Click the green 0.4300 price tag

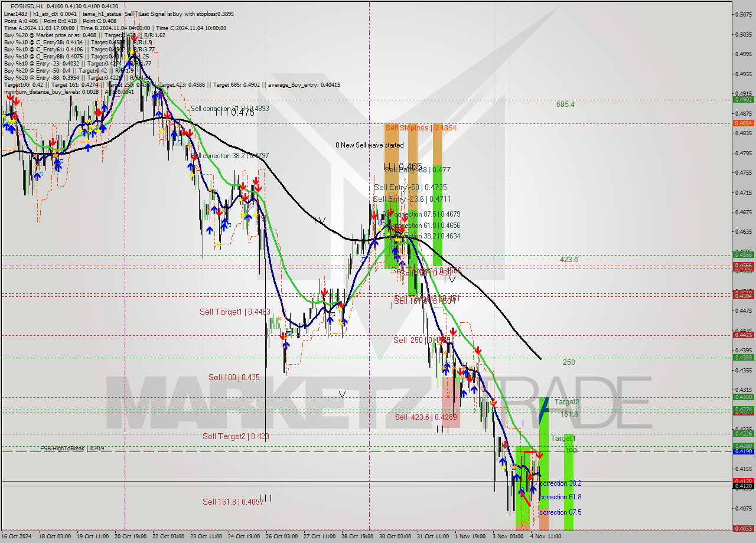[742, 397]
